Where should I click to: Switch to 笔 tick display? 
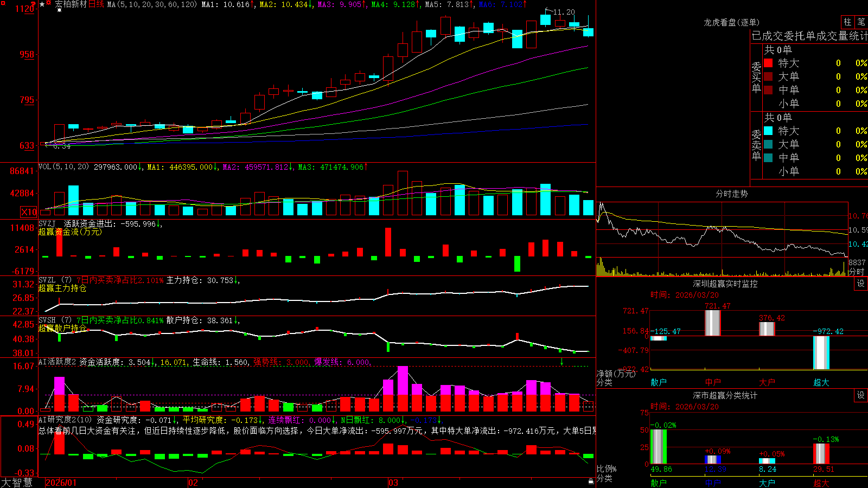[861, 22]
